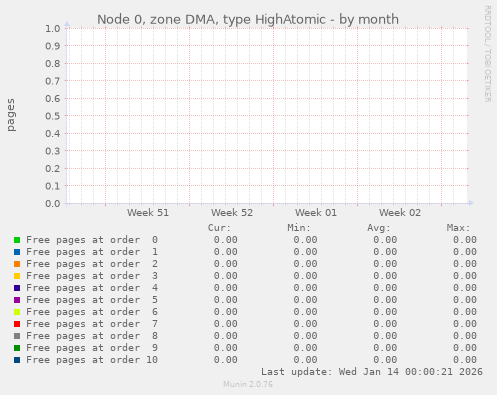497x395 pixels.
Task: Click the 'Munin 2.0.76' footer text
Action: click(248, 384)
